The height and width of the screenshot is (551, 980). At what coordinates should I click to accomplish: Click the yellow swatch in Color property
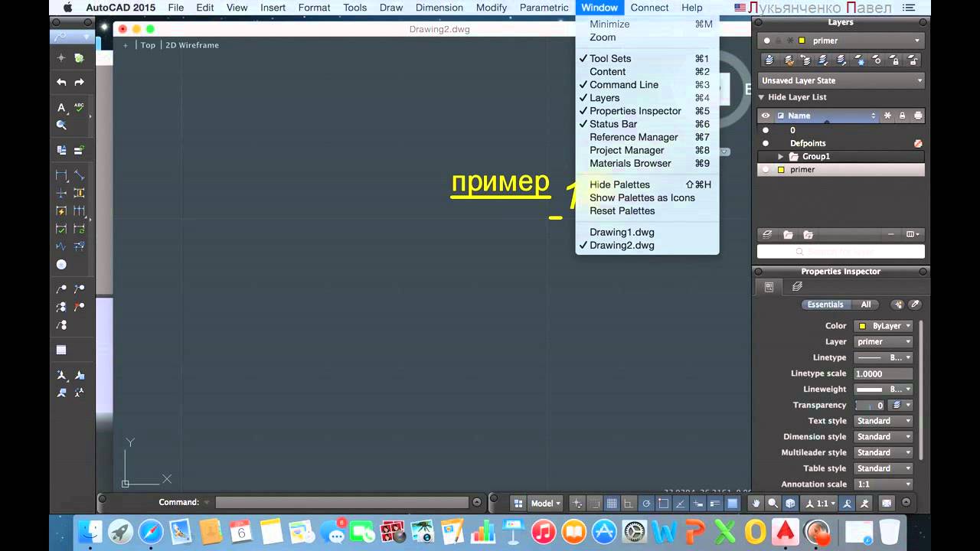(x=862, y=326)
